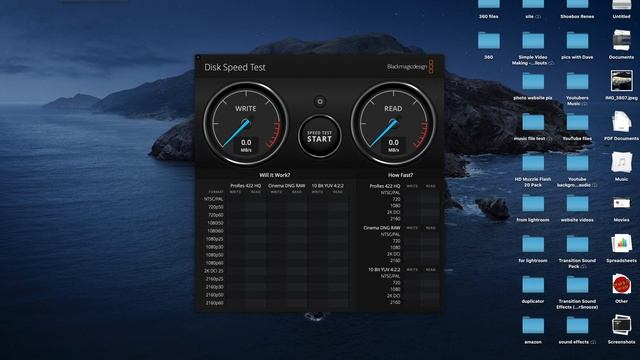Select the duplicator folder

tap(533, 284)
